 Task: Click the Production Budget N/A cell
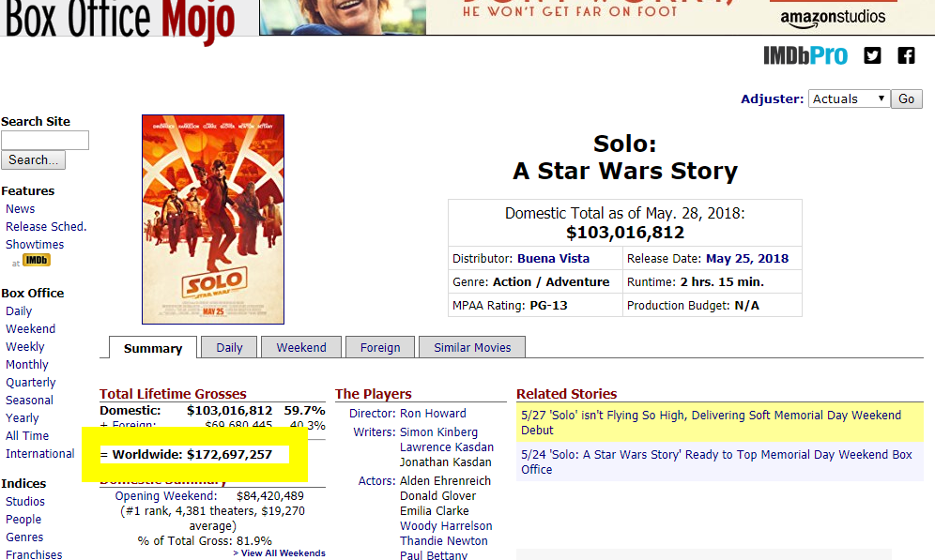pos(712,306)
